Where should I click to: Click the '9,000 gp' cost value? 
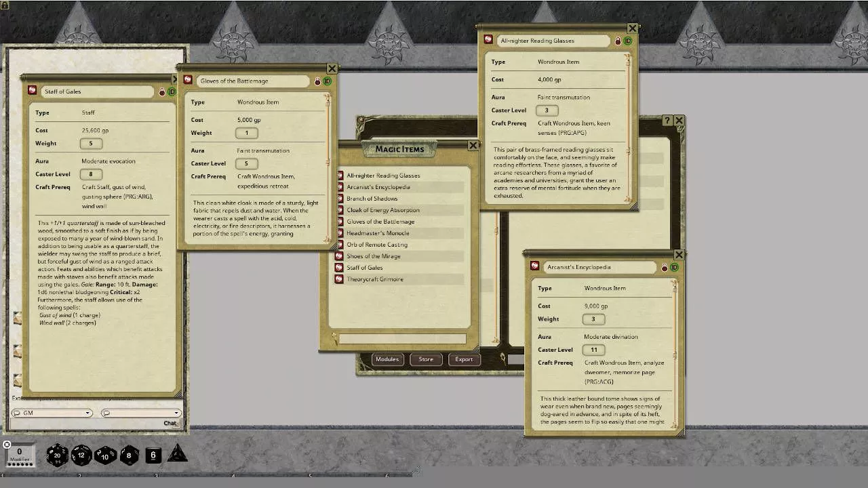(596, 306)
